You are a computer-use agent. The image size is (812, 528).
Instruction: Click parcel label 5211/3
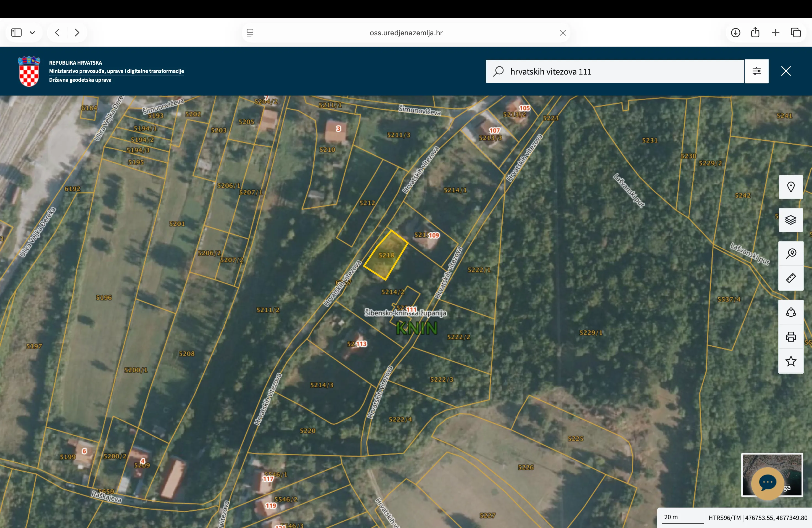[x=399, y=135]
